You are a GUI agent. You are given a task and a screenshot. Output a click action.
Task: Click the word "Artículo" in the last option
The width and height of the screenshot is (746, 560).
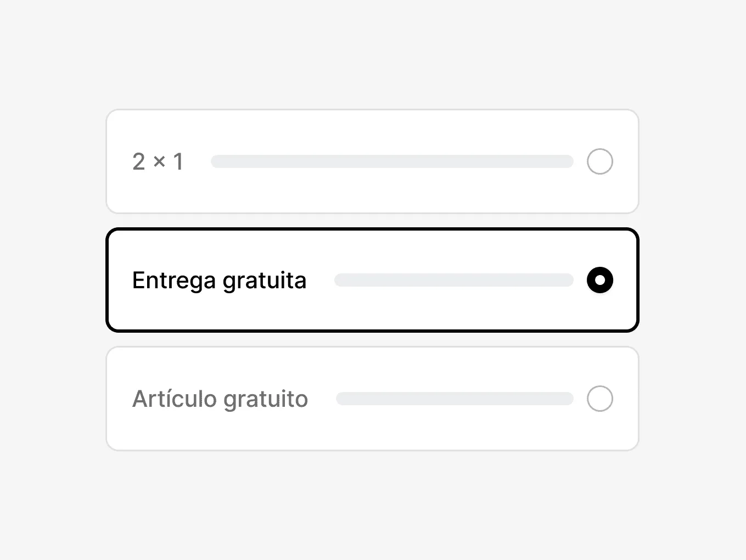coord(175,399)
